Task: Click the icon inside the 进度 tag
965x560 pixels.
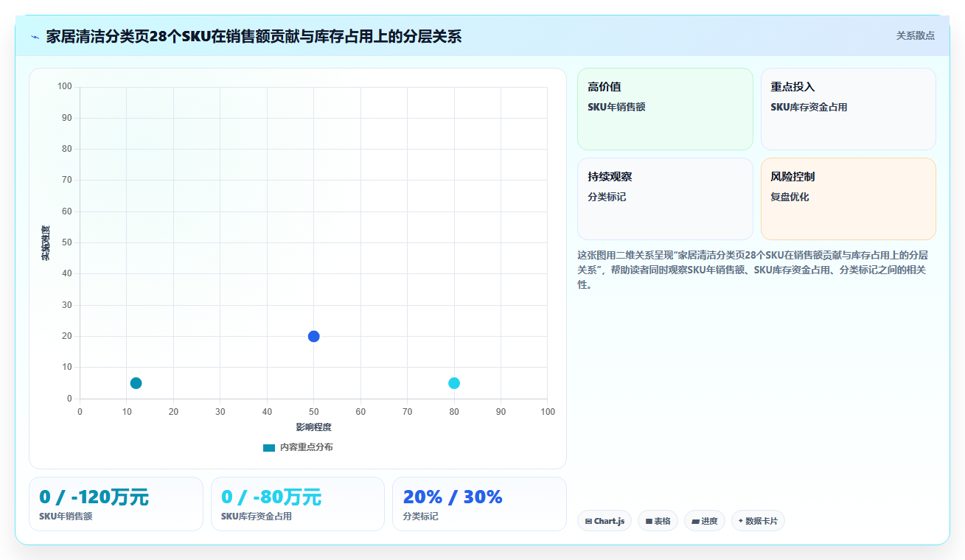Action: click(695, 521)
